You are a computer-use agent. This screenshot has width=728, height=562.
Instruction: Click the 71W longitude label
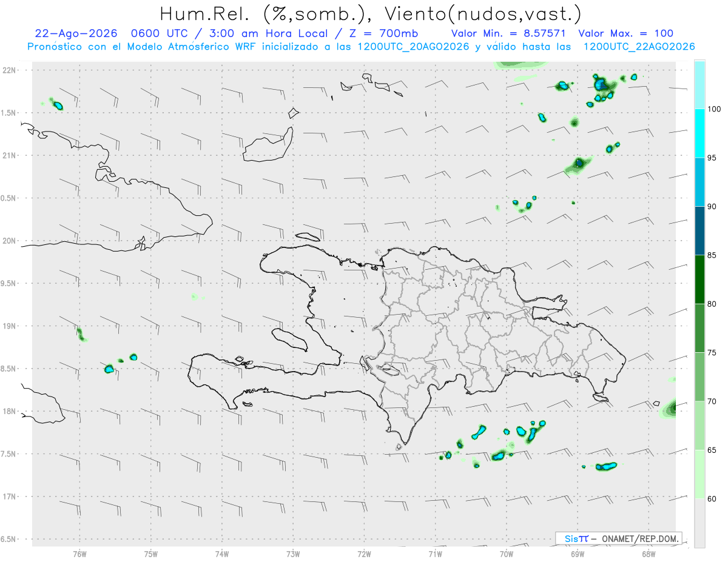(x=435, y=554)
